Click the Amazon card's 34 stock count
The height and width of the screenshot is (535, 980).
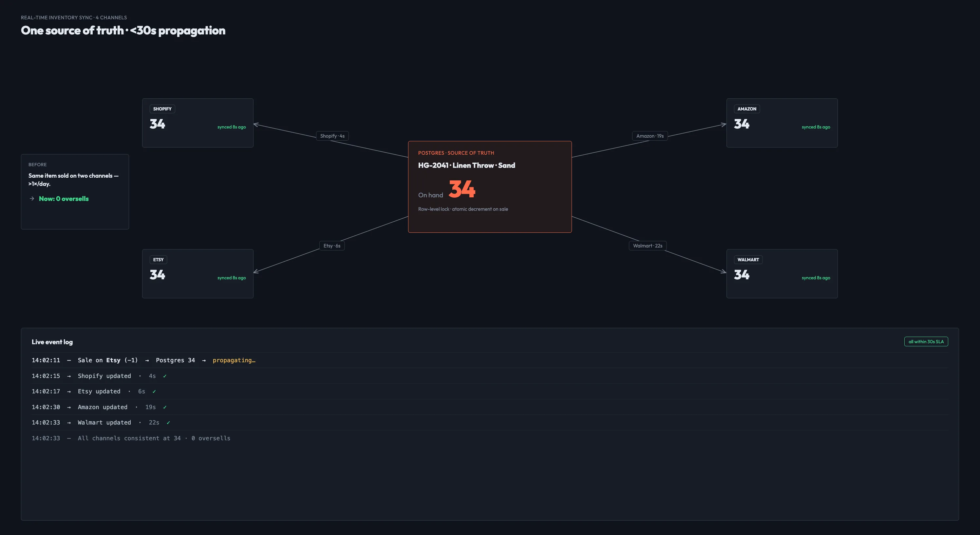click(x=742, y=124)
